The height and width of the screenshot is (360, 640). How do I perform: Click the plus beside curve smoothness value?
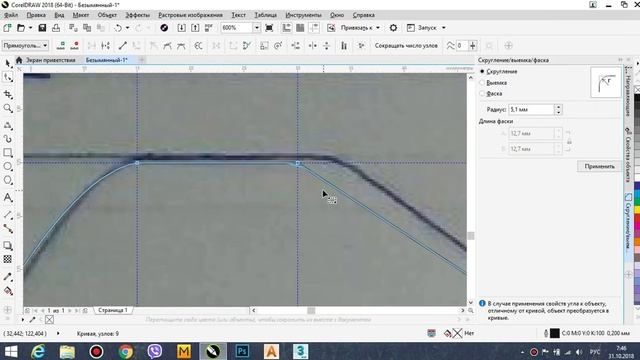(x=473, y=46)
